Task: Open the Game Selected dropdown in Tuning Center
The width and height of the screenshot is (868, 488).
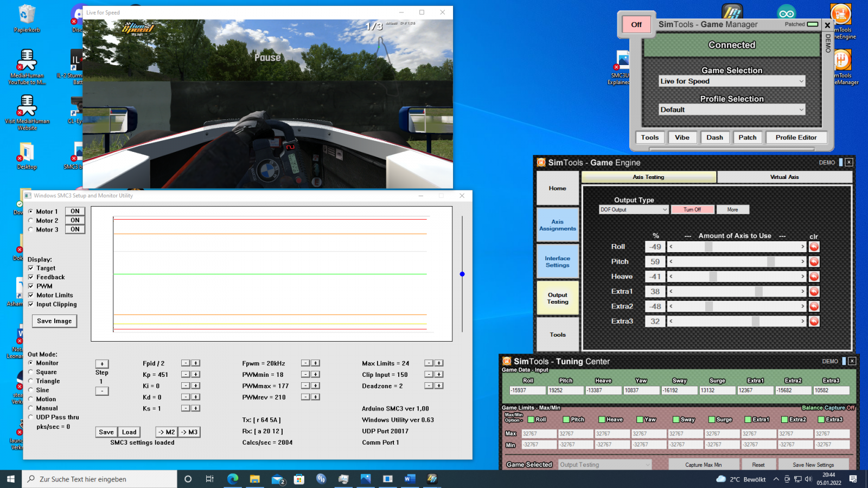Action: pyautogui.click(x=605, y=465)
